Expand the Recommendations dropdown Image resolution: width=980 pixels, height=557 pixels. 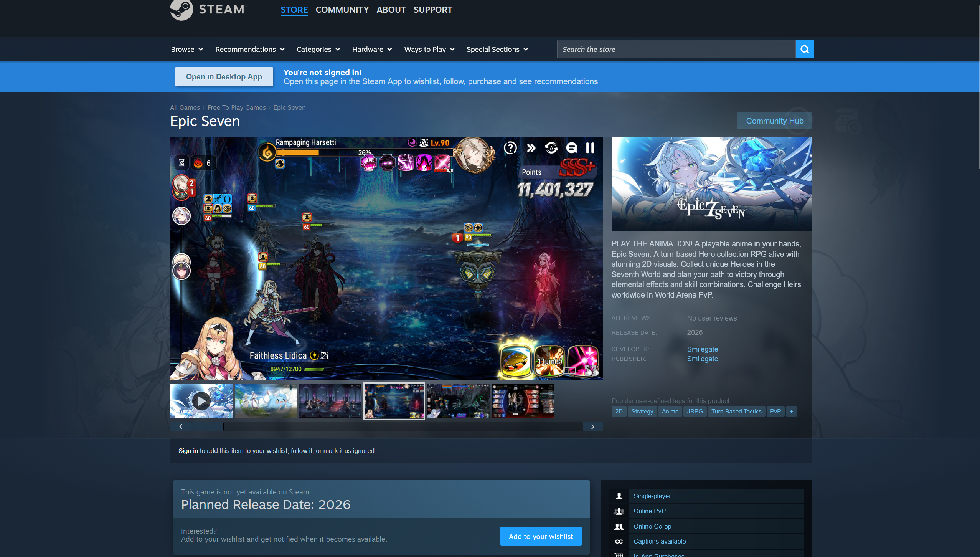250,49
